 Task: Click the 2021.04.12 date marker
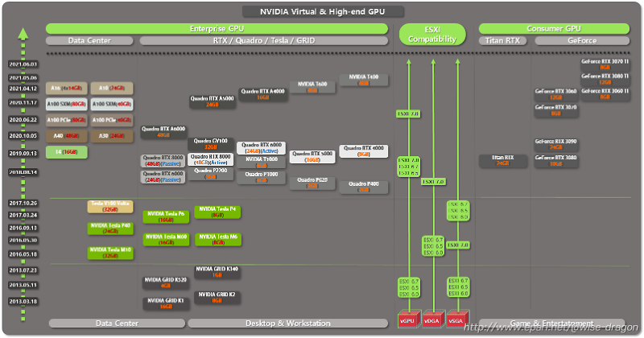pos(23,89)
